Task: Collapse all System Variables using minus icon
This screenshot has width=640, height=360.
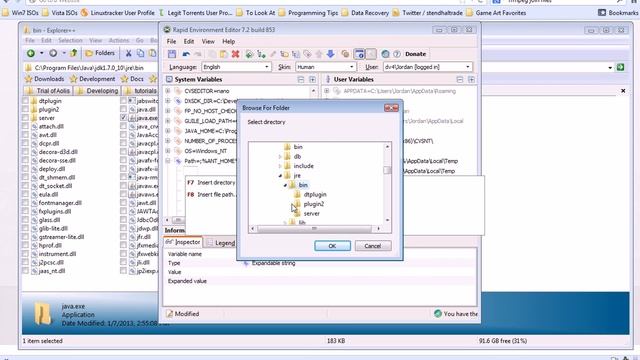Action: coord(301,80)
